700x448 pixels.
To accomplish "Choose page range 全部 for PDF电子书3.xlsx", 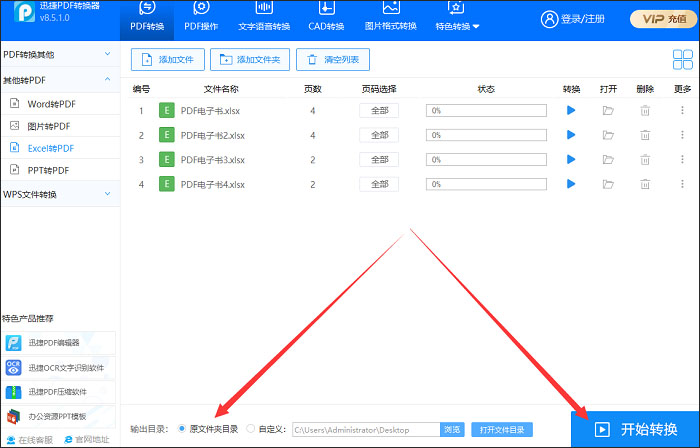I will 379,159.
